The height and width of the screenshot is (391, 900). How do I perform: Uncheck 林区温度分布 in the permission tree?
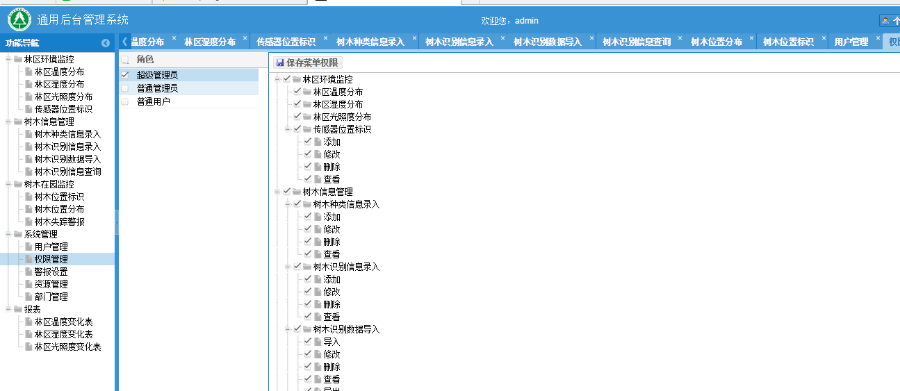297,92
